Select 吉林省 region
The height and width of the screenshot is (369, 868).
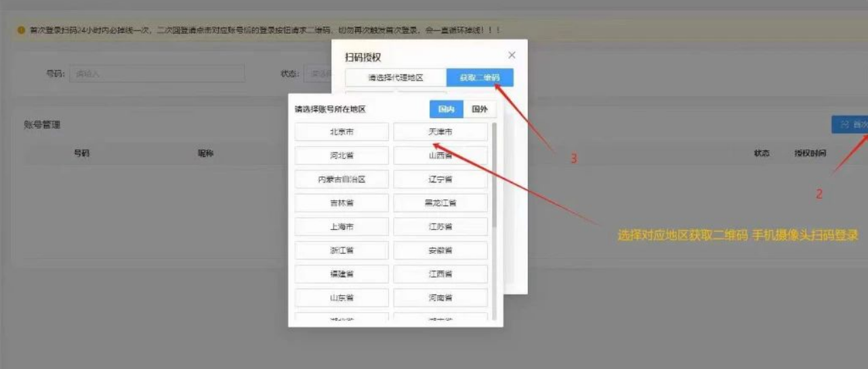[x=342, y=203]
